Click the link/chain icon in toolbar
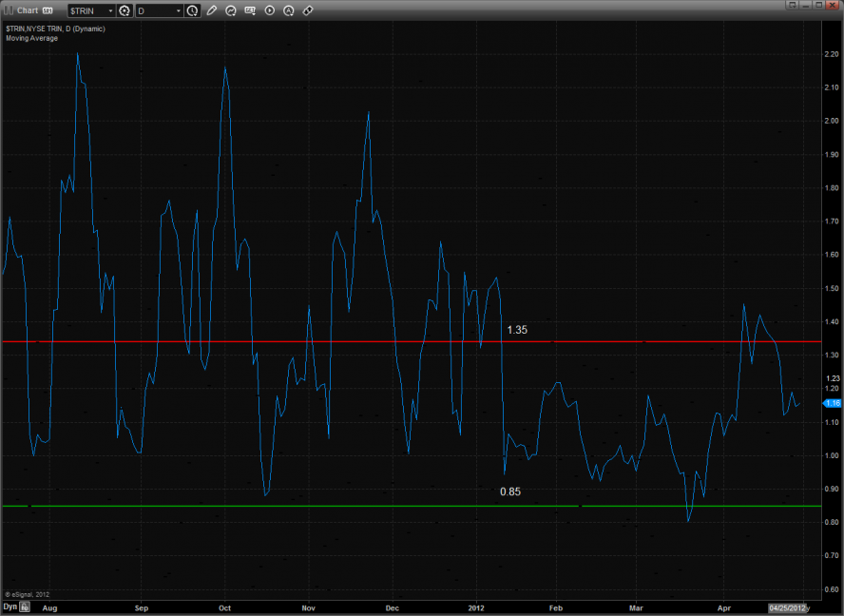This screenshot has width=844, height=616. click(308, 10)
